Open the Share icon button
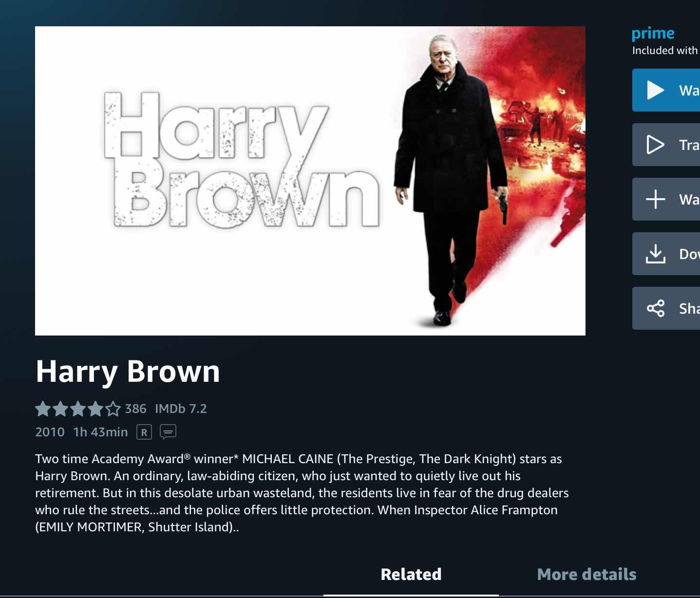700x598 pixels. pos(655,308)
